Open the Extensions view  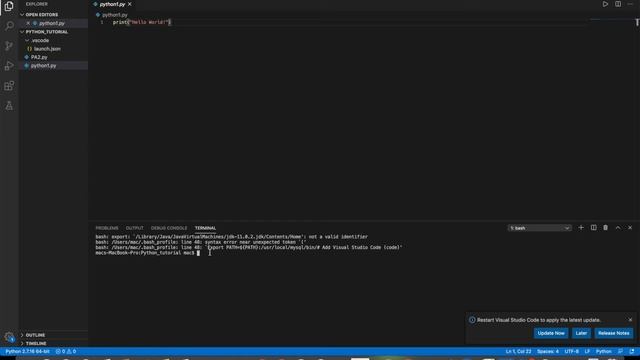[x=9, y=86]
